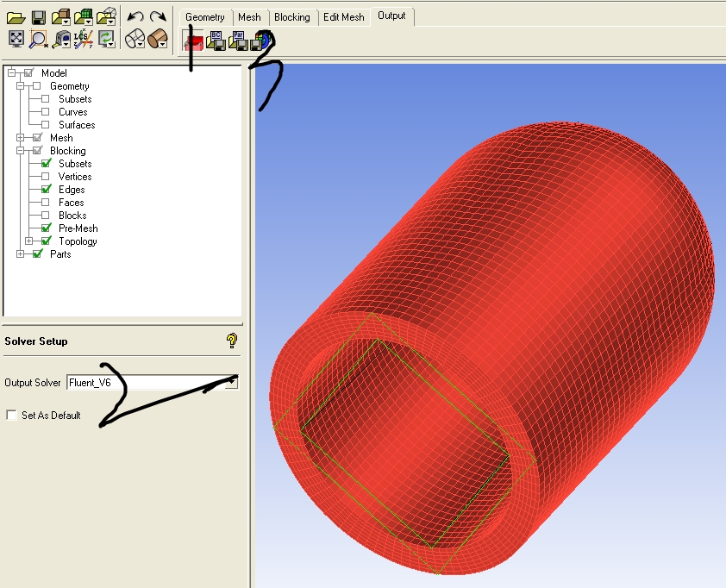The width and height of the screenshot is (726, 588).
Task: Enable the Curves checkbox under Geometry
Action: (46, 111)
